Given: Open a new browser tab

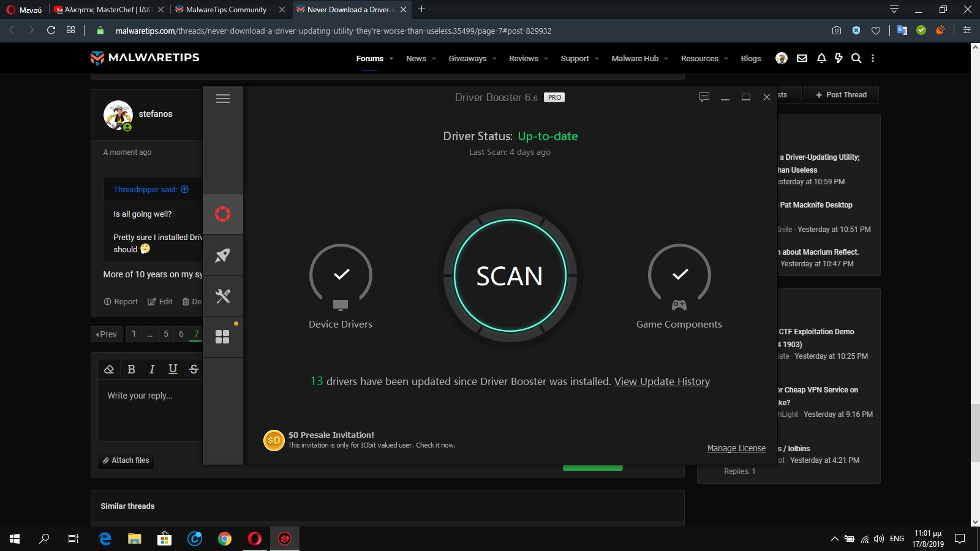Looking at the screenshot, I should coord(421,9).
